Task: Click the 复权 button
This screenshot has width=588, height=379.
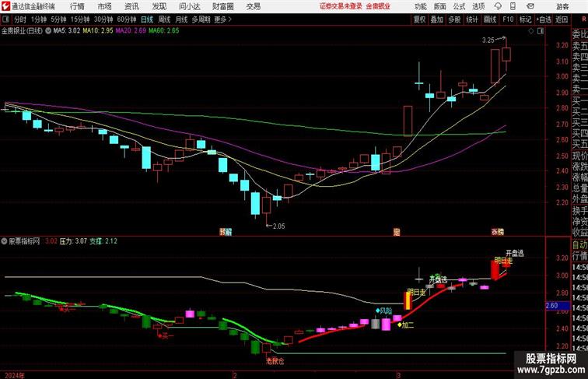Action: pos(420,19)
